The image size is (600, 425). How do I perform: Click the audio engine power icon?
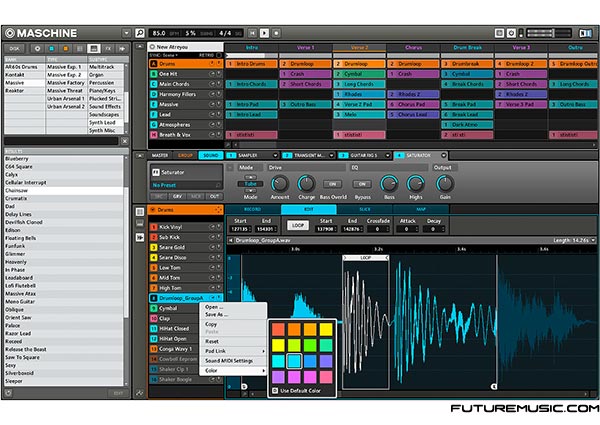(511, 33)
